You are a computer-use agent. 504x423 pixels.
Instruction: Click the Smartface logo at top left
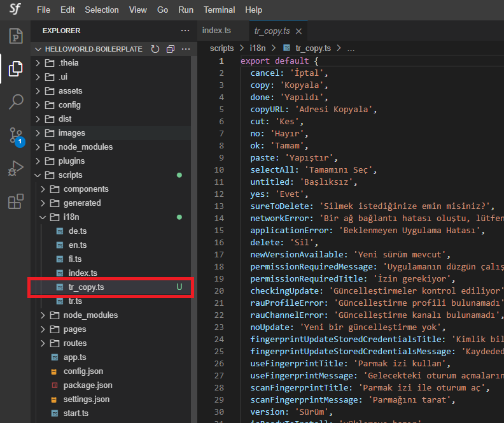click(15, 10)
